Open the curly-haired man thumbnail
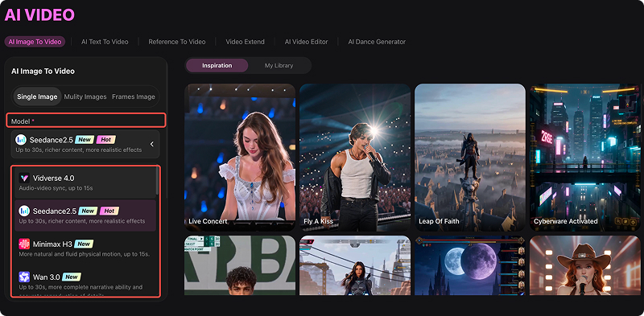644x316 pixels. (240, 265)
